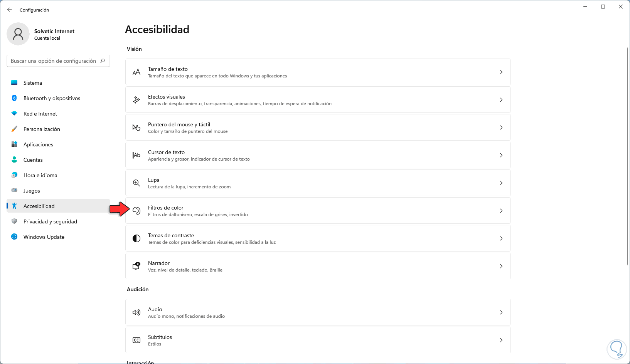Open Personalización in sidebar
The height and width of the screenshot is (364, 630).
(42, 129)
